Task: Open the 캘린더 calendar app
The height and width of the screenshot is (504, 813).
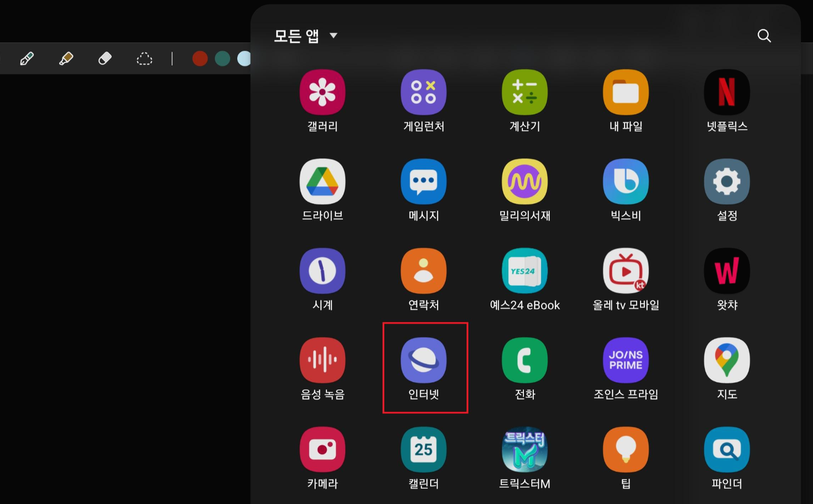Action: (424, 449)
